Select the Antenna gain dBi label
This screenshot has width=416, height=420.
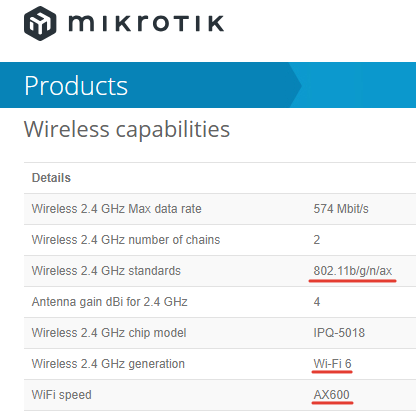110,302
